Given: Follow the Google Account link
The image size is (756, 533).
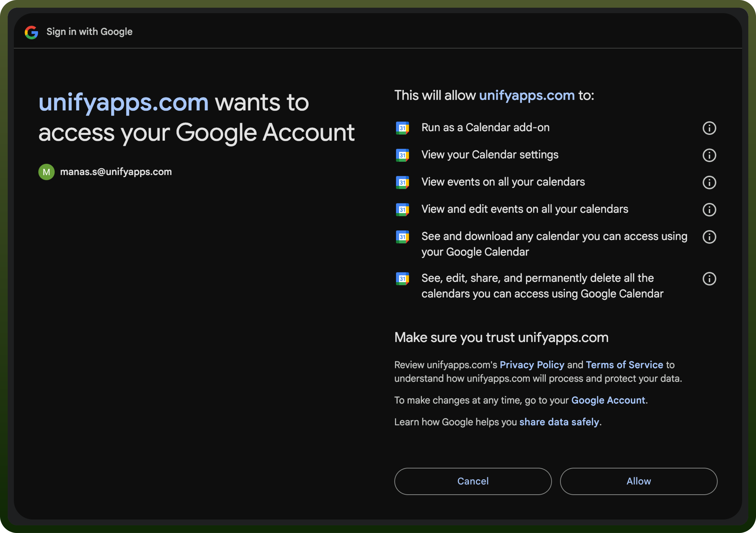Looking at the screenshot, I should (608, 400).
